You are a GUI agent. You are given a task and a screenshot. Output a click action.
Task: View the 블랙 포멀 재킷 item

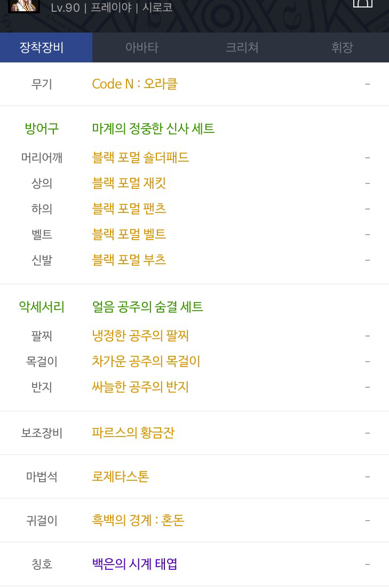point(129,183)
